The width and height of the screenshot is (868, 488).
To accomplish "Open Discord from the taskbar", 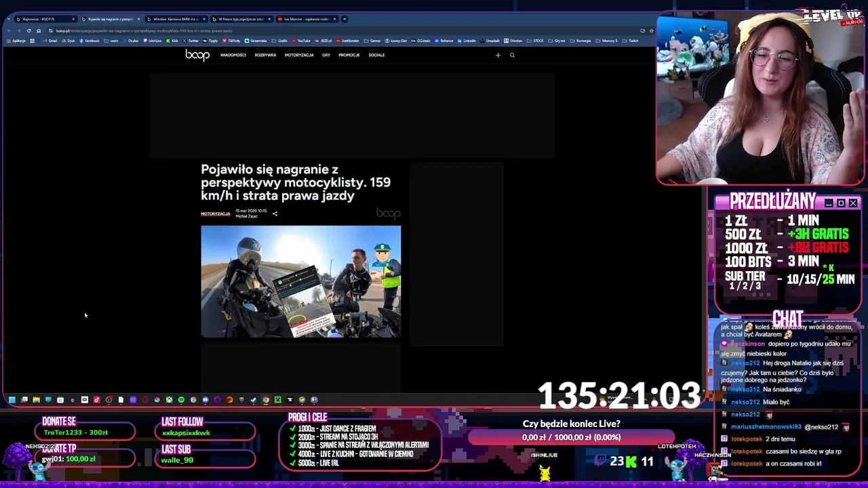I will (x=205, y=400).
